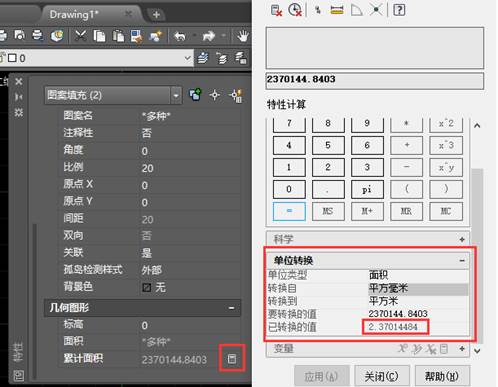Click the MC memory clear button
This screenshot has width=498, height=387.
coord(446,211)
